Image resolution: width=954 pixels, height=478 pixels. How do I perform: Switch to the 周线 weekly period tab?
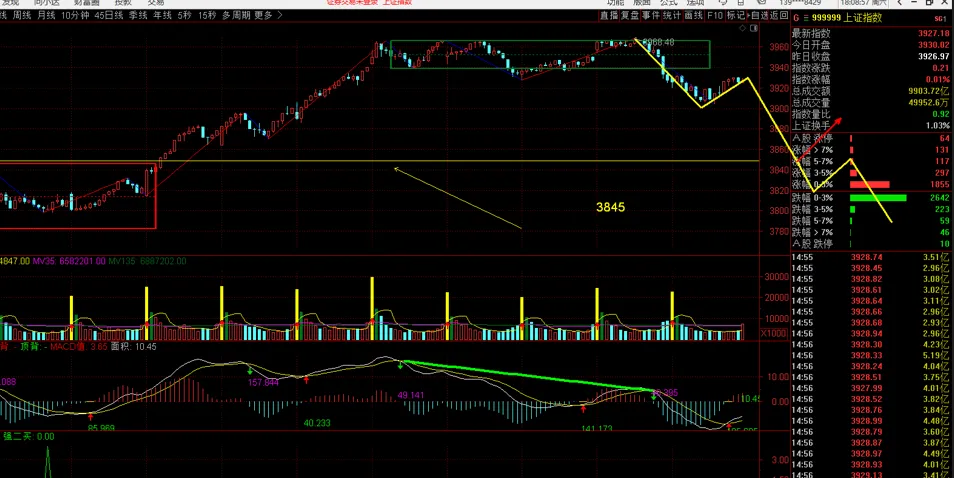[22, 15]
